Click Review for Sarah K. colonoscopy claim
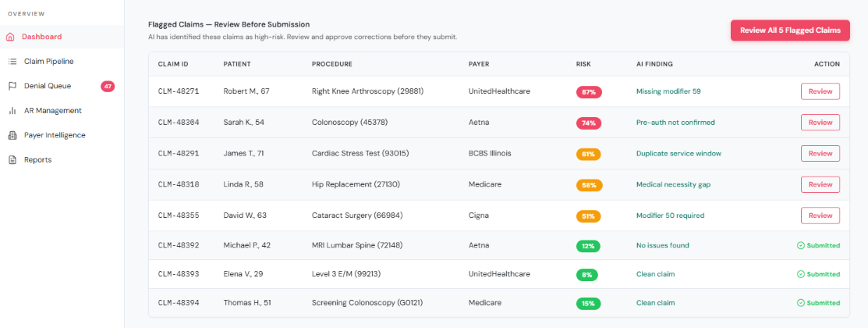This screenshot has width=868, height=328. tap(820, 123)
